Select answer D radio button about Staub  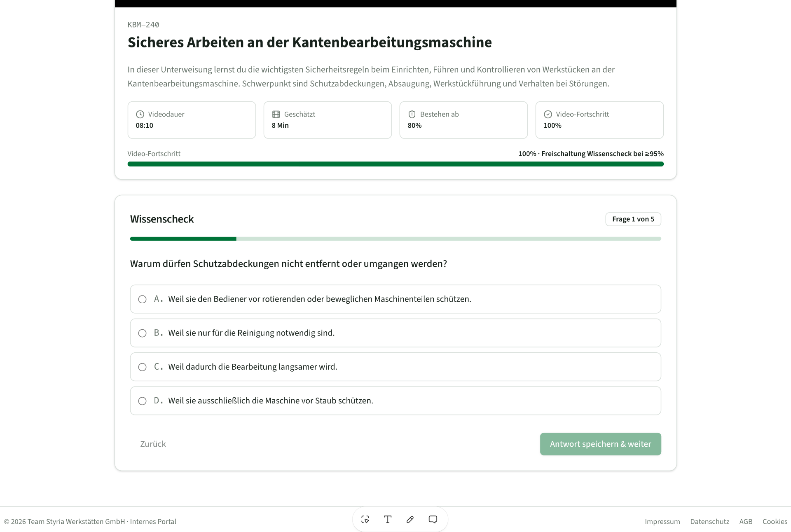(142, 401)
